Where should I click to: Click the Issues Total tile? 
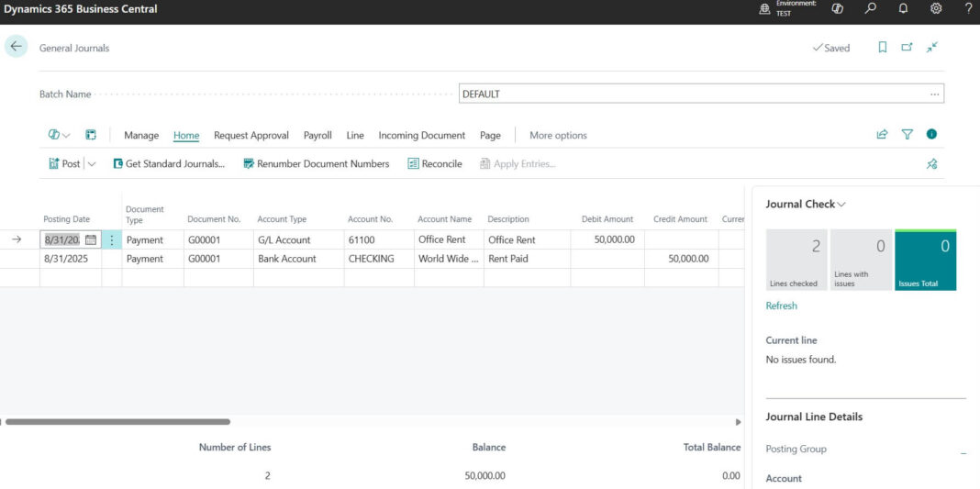(925, 261)
